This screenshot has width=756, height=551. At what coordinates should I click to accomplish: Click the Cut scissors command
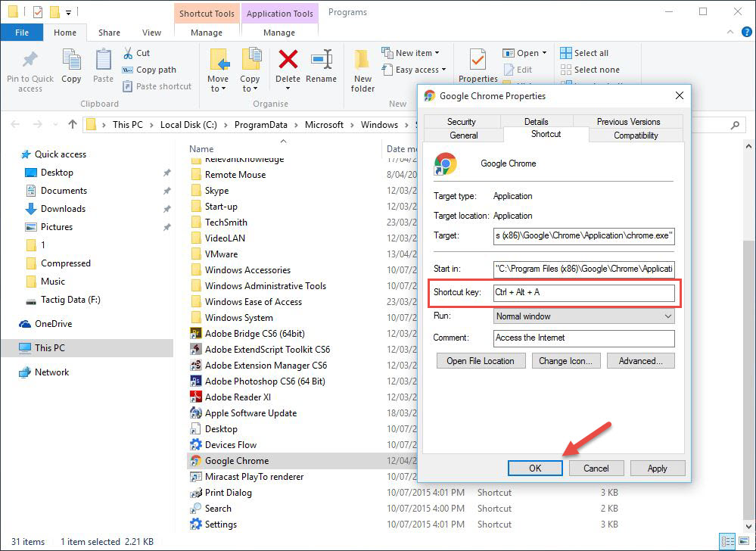click(136, 53)
